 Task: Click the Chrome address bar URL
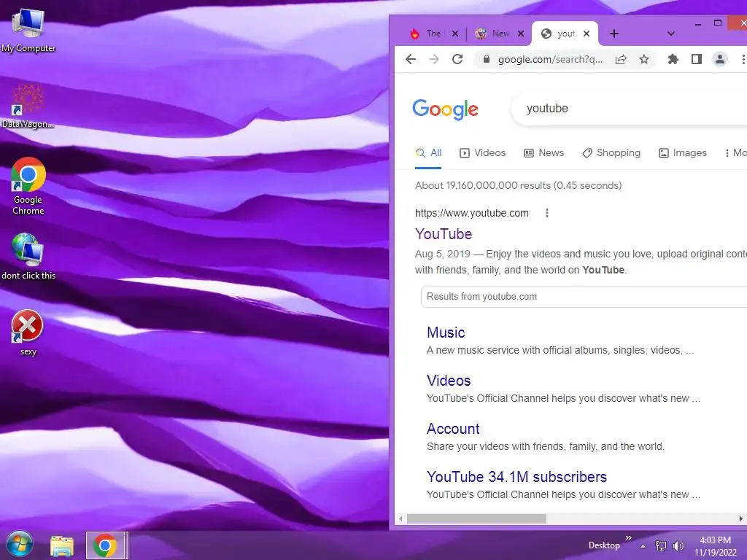550,59
